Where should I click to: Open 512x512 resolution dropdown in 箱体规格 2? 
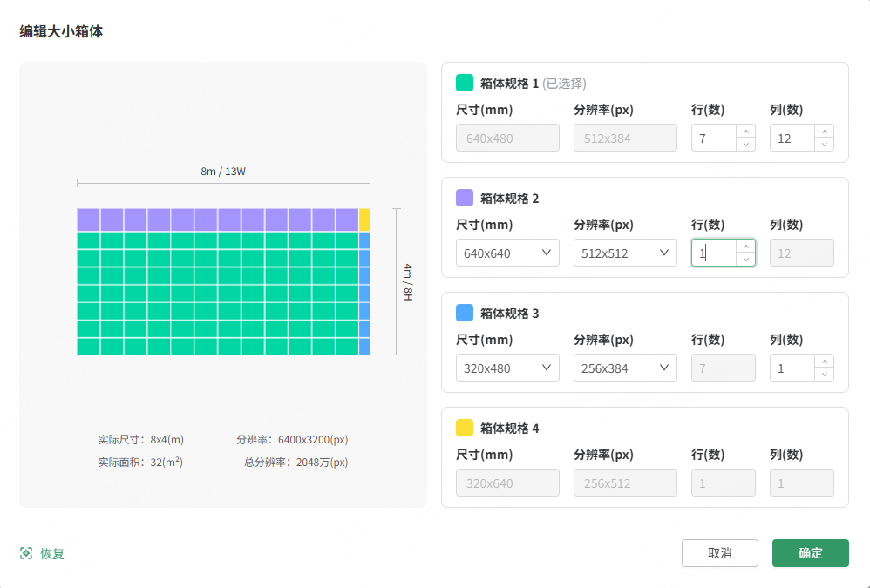(625, 253)
